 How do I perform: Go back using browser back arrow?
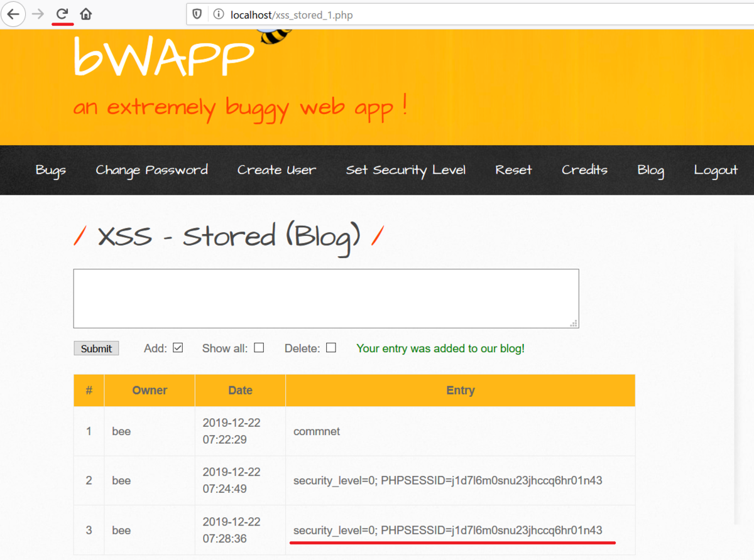13,14
